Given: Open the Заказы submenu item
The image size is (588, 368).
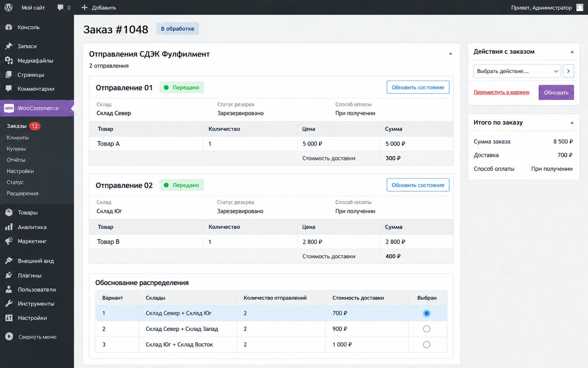Looking at the screenshot, I should pyautogui.click(x=17, y=126).
